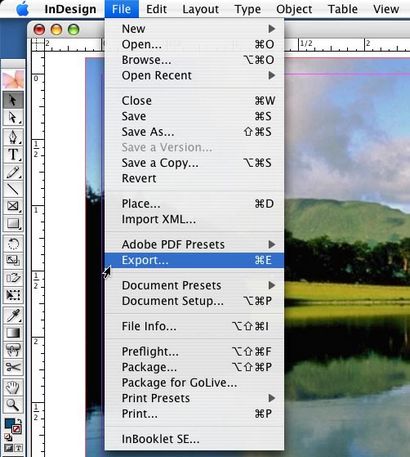
Task: Select the Selection (black arrow) tool
Action: (13, 100)
